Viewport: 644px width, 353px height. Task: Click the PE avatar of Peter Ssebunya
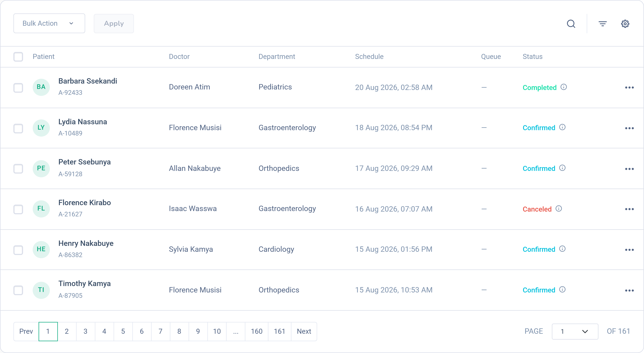click(x=41, y=169)
